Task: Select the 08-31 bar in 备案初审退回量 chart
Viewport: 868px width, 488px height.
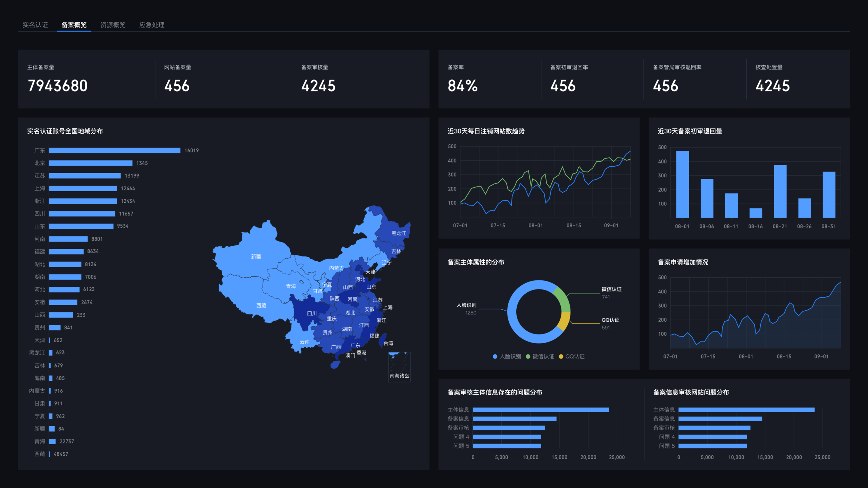Action: pyautogui.click(x=829, y=195)
